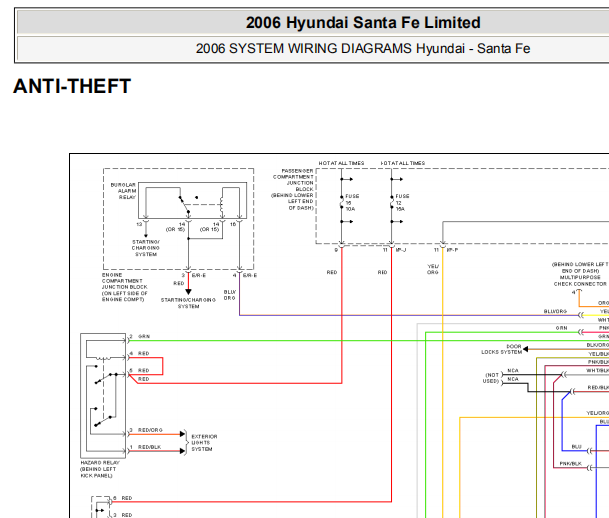Click the FUSE 16 10A label
The height and width of the screenshot is (518, 609).
pyautogui.click(x=352, y=203)
